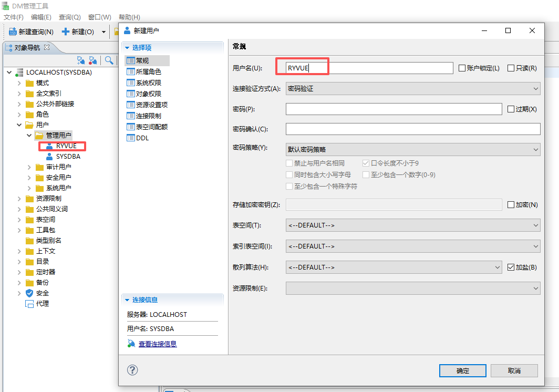Image resolution: width=559 pixels, height=392 pixels.
Task: Open the 编辑(E) menu
Action: 41,17
